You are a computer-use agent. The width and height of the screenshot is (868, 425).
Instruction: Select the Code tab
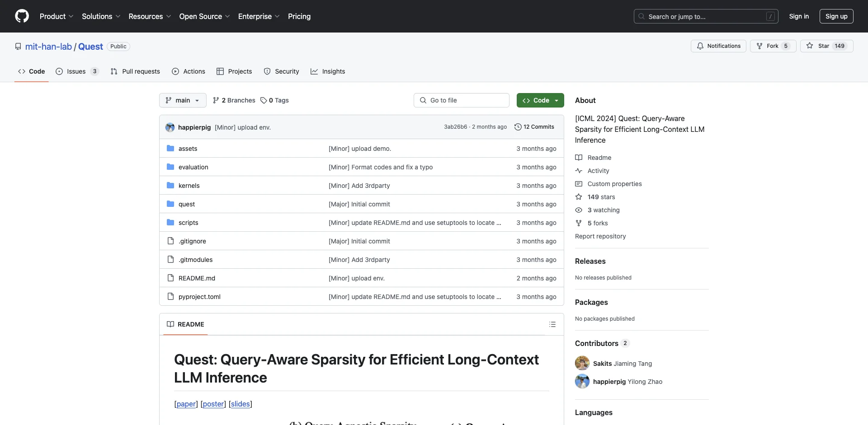coord(31,71)
